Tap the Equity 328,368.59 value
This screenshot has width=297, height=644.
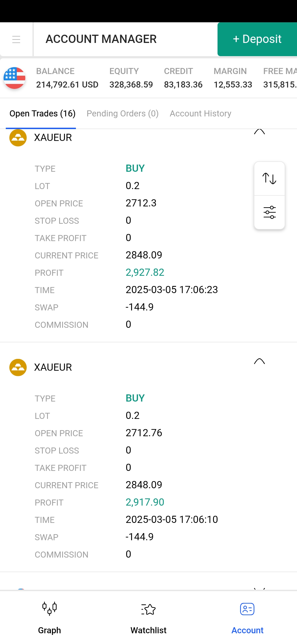tap(131, 84)
